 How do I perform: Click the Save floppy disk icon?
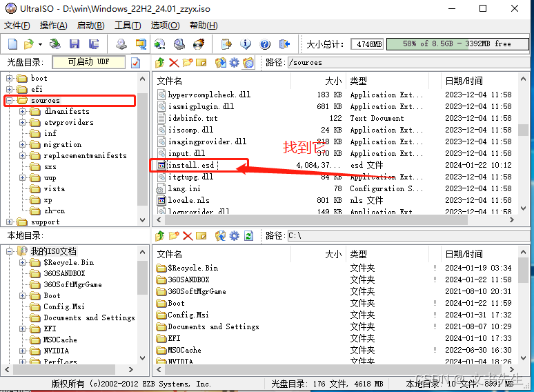point(75,44)
